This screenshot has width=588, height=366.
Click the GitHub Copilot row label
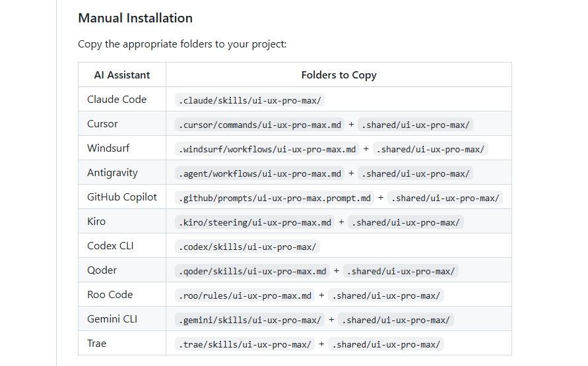point(122,197)
